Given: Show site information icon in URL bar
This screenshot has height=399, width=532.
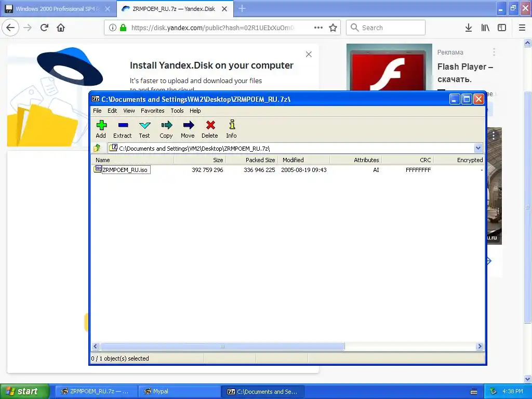Looking at the screenshot, I should 113,28.
